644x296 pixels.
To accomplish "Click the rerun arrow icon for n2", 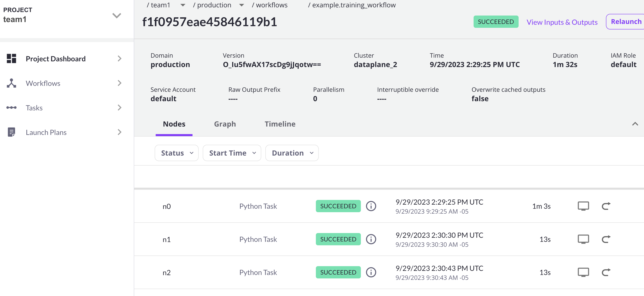I will pyautogui.click(x=606, y=272).
